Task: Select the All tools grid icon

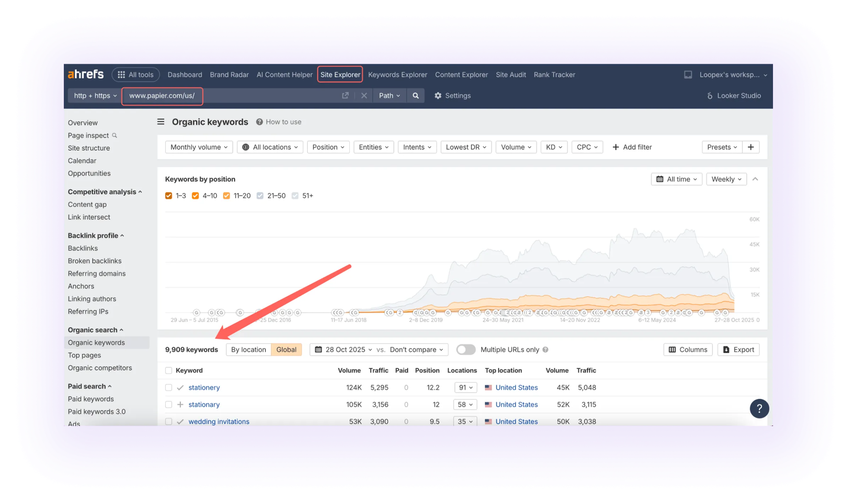Action: tap(121, 74)
